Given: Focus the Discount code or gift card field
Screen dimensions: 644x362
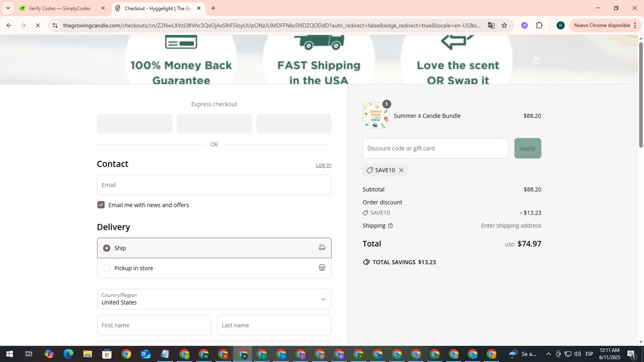Looking at the screenshot, I should pyautogui.click(x=435, y=148).
